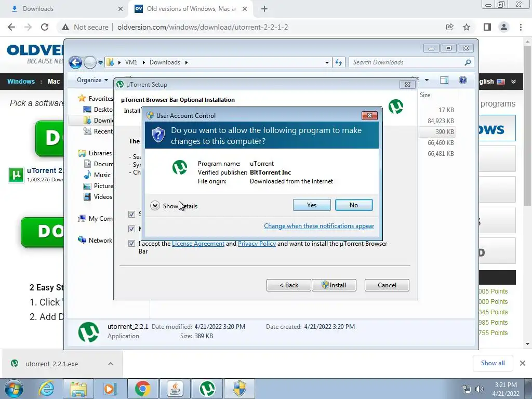This screenshot has width=532, height=399.
Task: Bookmark this page with star icon
Action: coord(467,27)
